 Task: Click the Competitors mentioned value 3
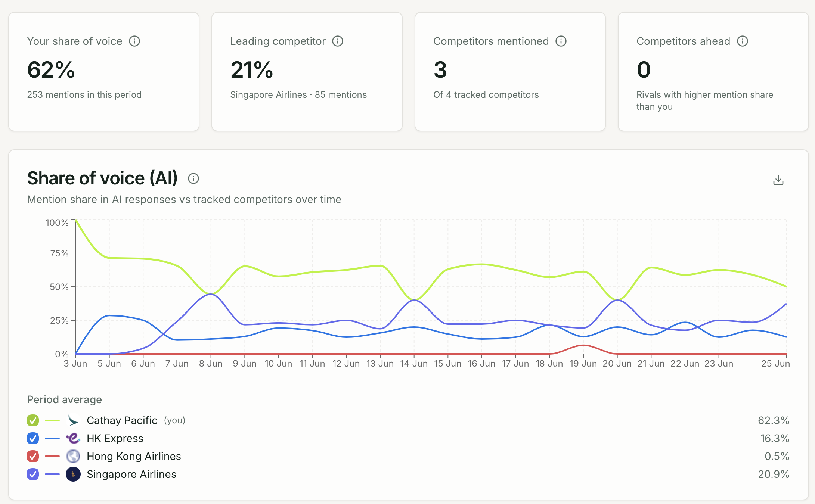440,70
